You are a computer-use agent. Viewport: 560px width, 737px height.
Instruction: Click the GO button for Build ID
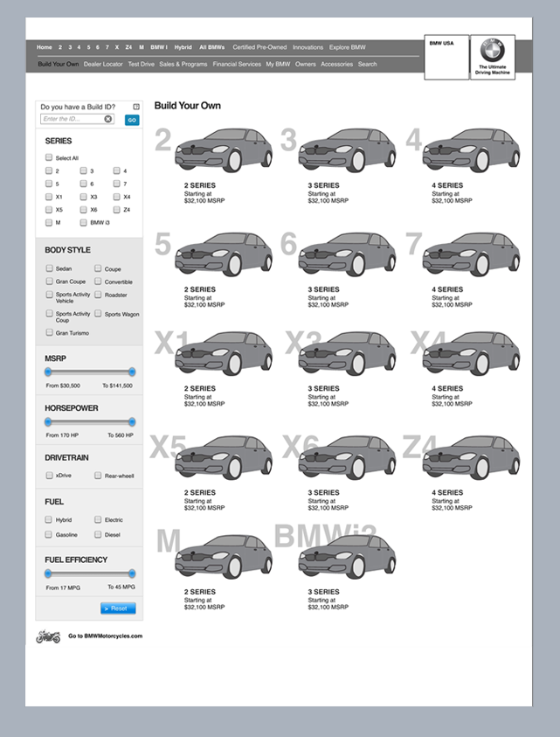[x=132, y=120]
